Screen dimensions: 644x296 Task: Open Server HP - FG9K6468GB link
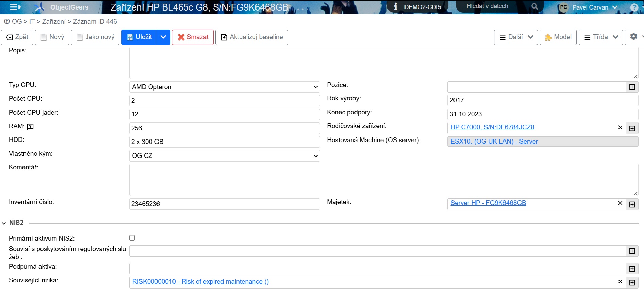point(488,203)
